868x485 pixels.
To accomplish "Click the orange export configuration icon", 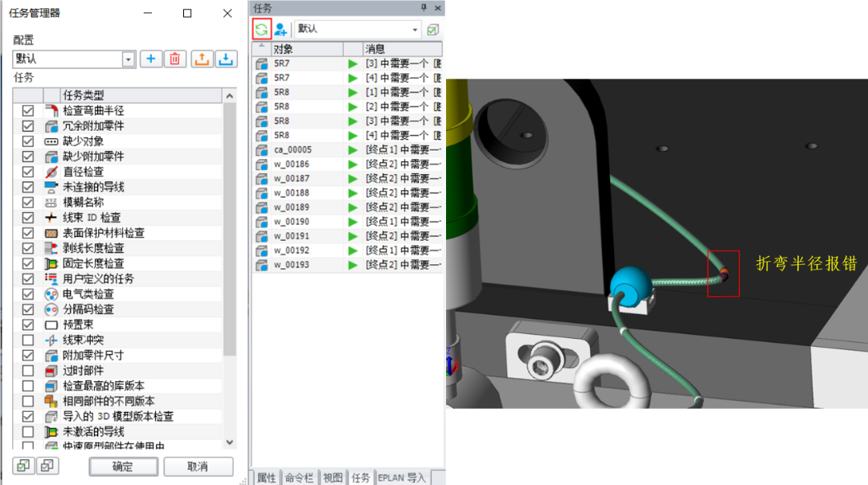I will (x=202, y=59).
